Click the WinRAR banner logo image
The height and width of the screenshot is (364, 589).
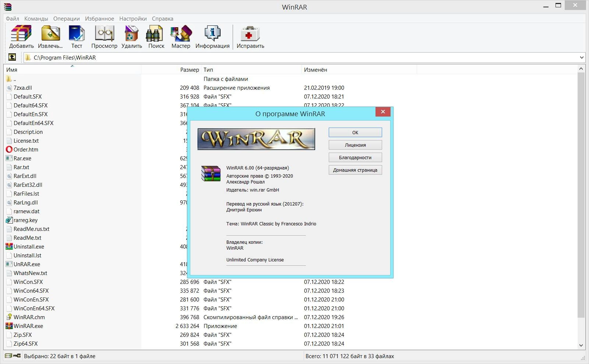tap(256, 139)
